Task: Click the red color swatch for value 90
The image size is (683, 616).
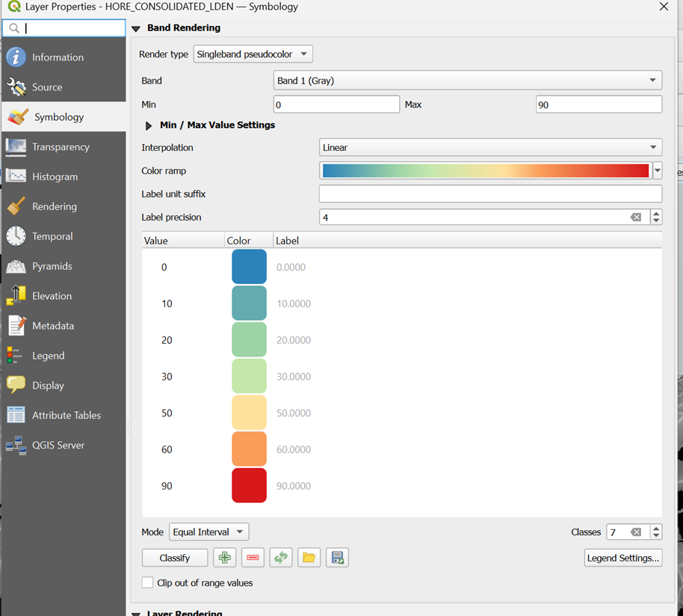Action: click(x=249, y=485)
